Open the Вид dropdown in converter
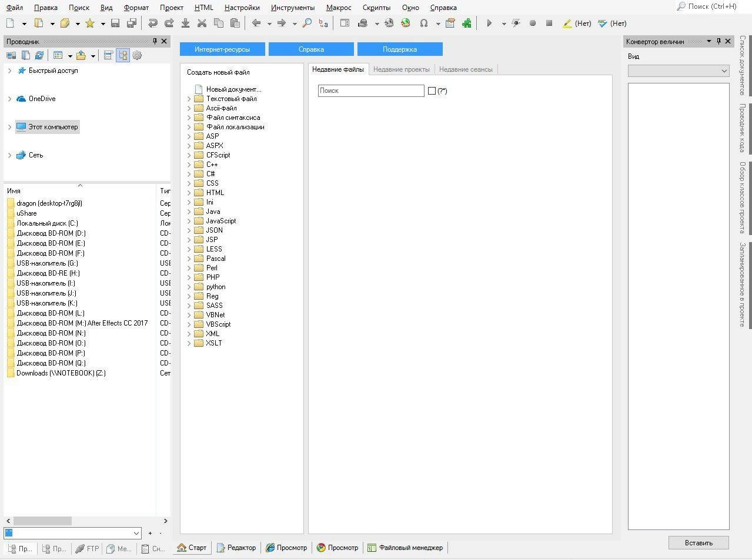 pos(679,71)
